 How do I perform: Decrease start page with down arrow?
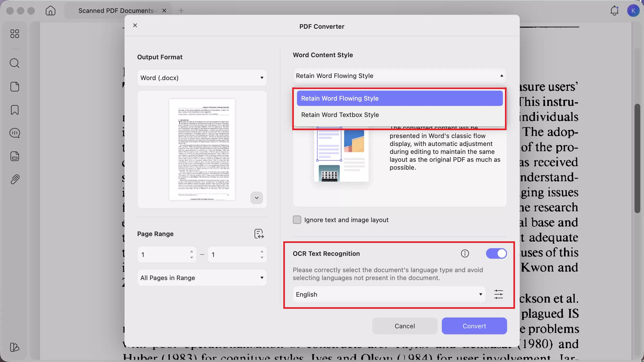pyautogui.click(x=192, y=258)
